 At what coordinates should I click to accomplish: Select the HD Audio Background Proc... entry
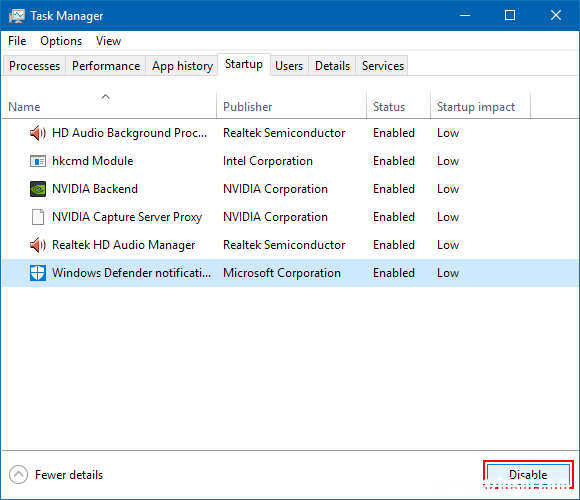tap(290, 133)
